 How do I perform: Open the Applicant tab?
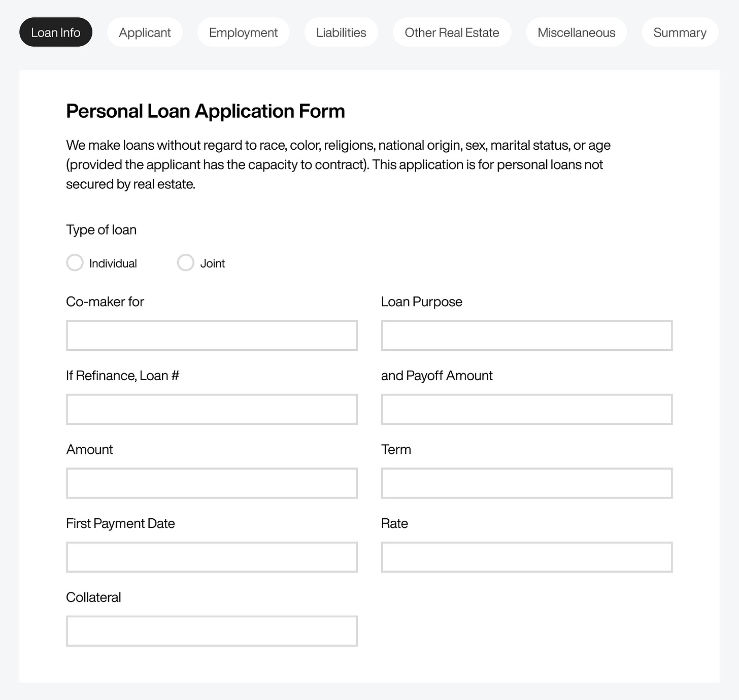[145, 32]
